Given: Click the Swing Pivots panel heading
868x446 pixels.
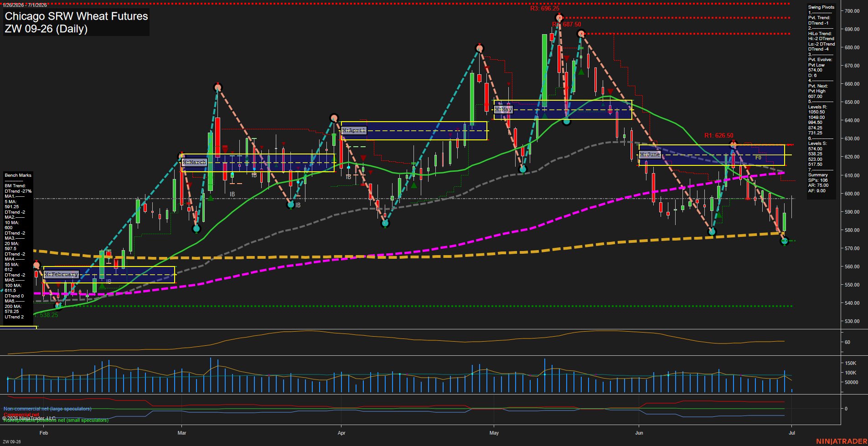Looking at the screenshot, I should pos(821,7).
